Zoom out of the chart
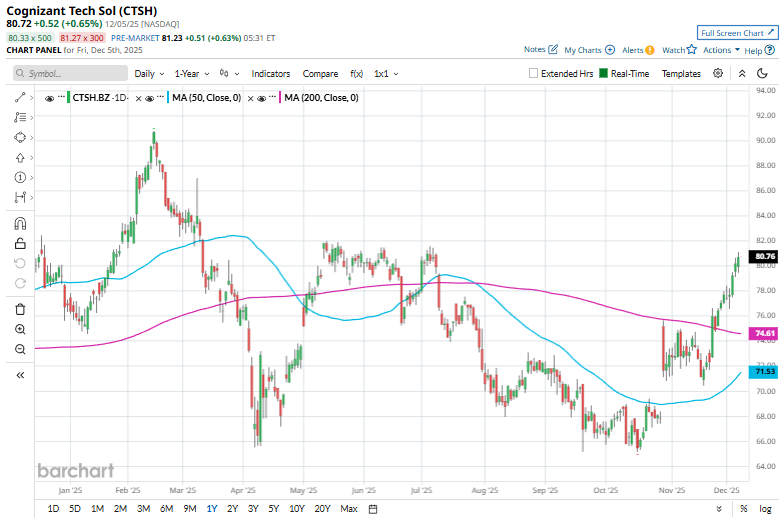 [20, 349]
